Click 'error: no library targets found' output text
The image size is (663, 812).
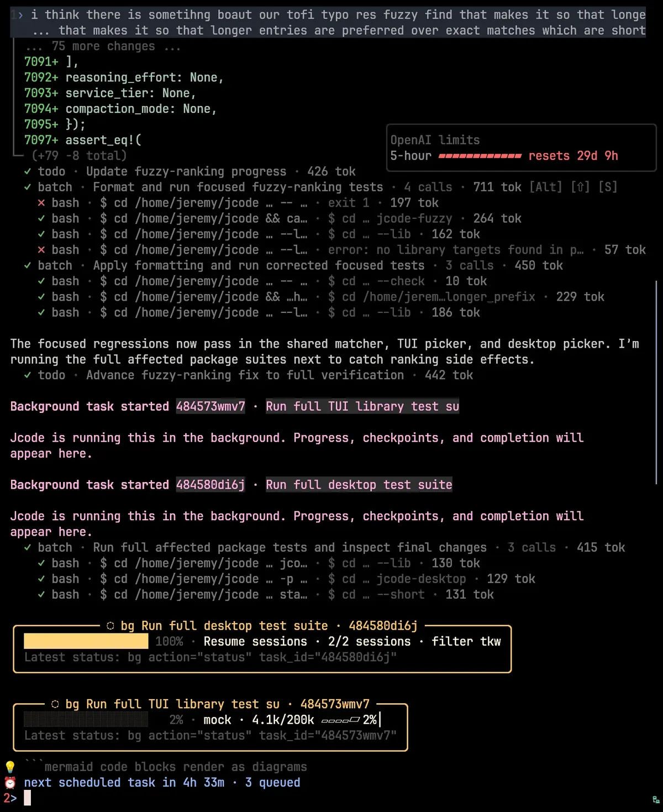456,250
